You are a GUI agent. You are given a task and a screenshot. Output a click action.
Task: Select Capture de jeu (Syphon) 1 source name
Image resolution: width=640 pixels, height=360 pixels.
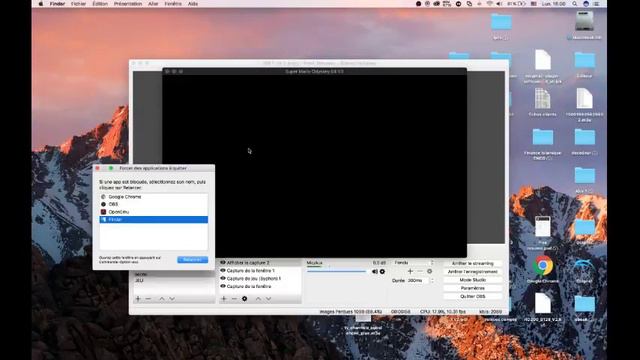tap(254, 278)
